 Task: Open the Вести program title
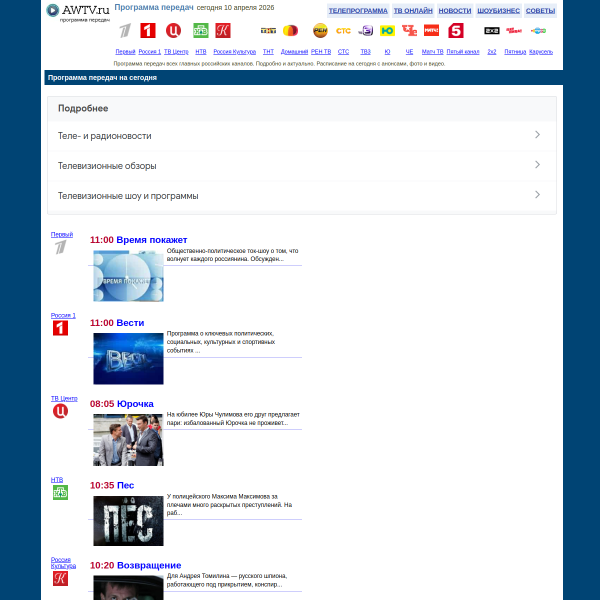(130, 323)
